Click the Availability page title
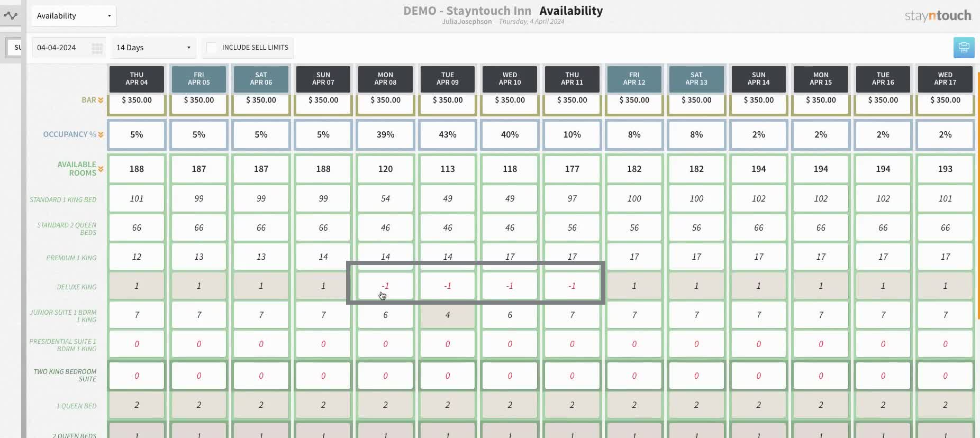Screen dimensions: 980x438 (571, 11)
